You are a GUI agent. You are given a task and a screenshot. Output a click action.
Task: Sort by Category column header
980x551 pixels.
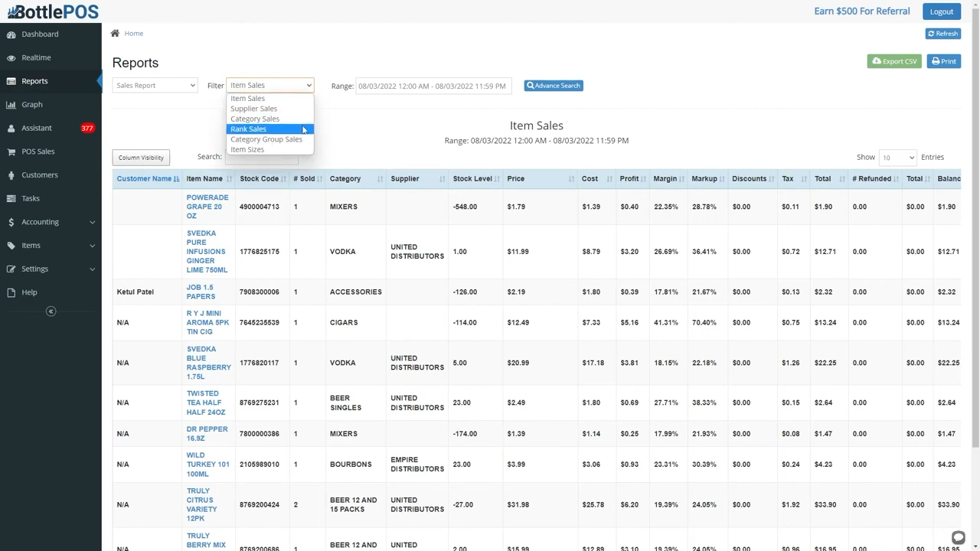356,179
